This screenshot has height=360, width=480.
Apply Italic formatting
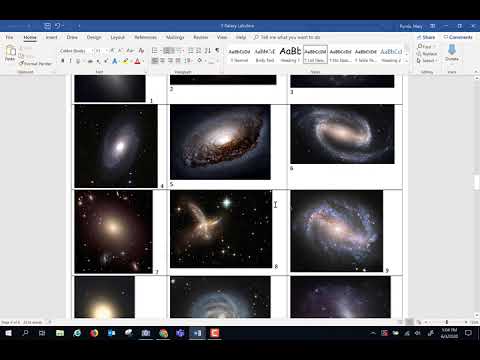pyautogui.click(x=70, y=61)
